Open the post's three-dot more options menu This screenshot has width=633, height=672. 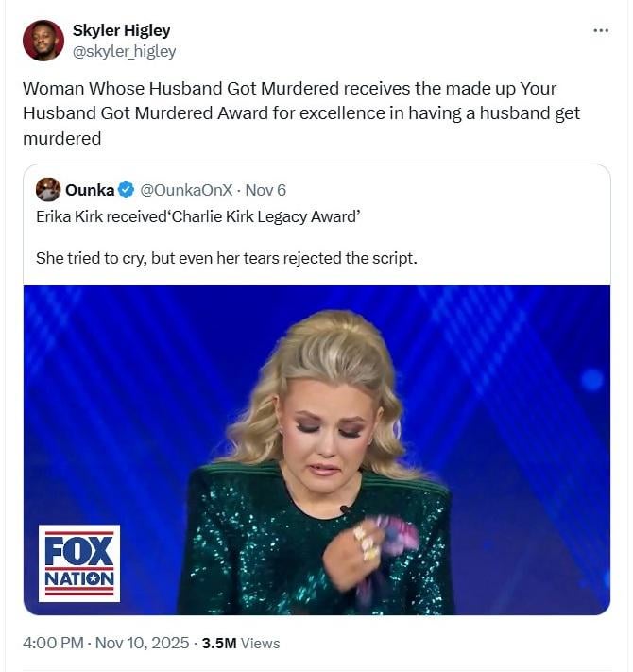point(601,31)
